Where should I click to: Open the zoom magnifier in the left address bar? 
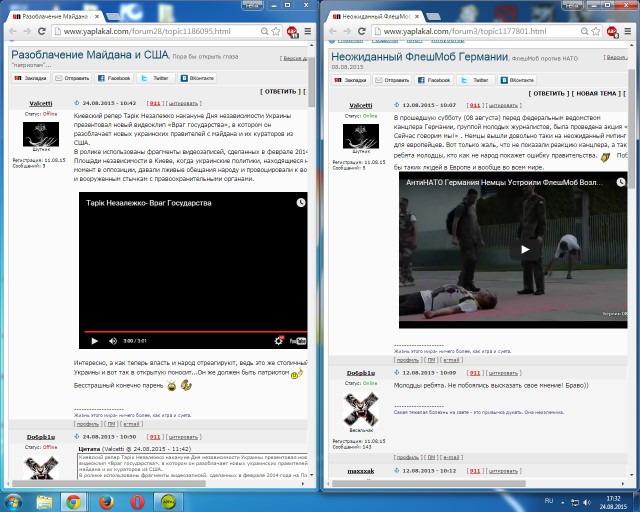(264, 31)
